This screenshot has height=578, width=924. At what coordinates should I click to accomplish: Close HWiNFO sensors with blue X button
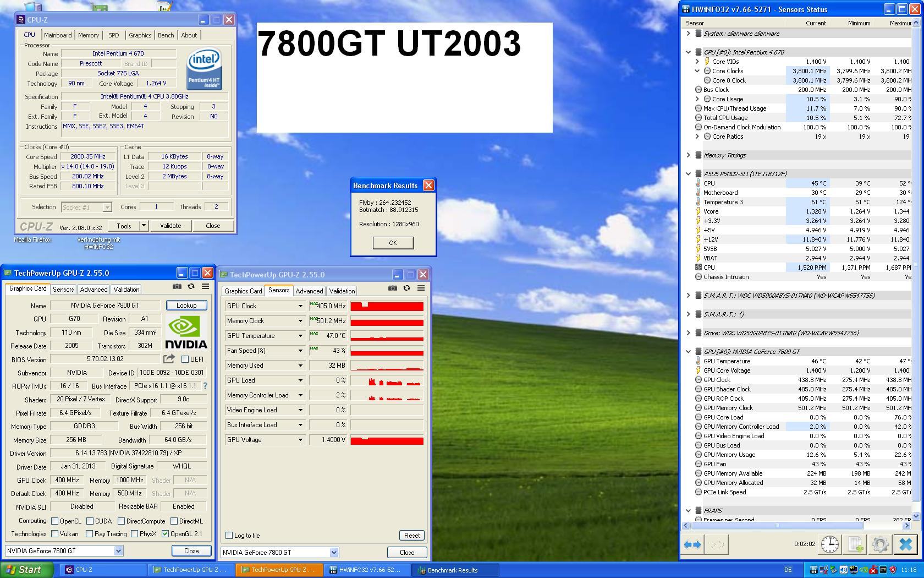click(905, 544)
